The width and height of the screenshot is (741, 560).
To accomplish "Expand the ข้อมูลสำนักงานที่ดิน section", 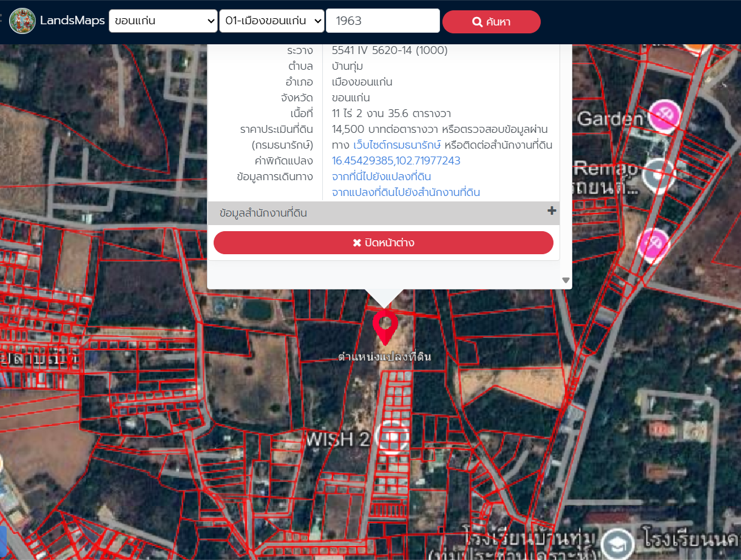I will 263,213.
